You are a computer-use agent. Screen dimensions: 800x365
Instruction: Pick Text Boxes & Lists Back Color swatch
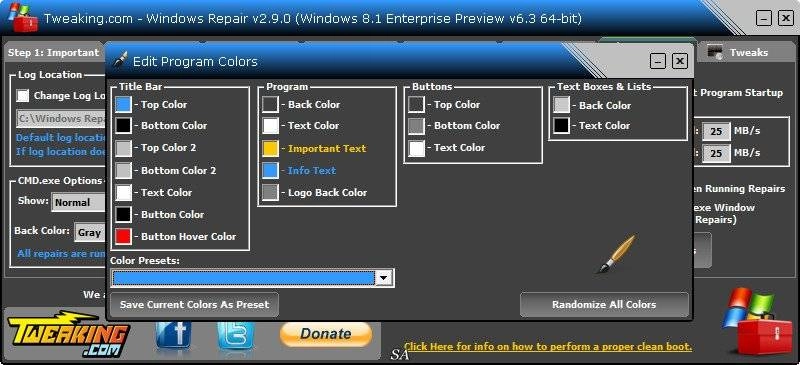(562, 105)
